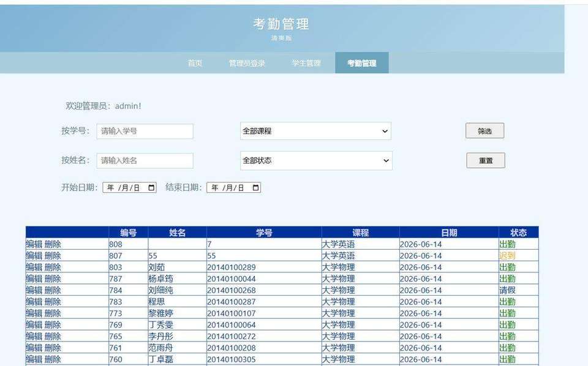Open the 管理员登录 navigation tab
The width and height of the screenshot is (588, 366).
[x=247, y=63]
